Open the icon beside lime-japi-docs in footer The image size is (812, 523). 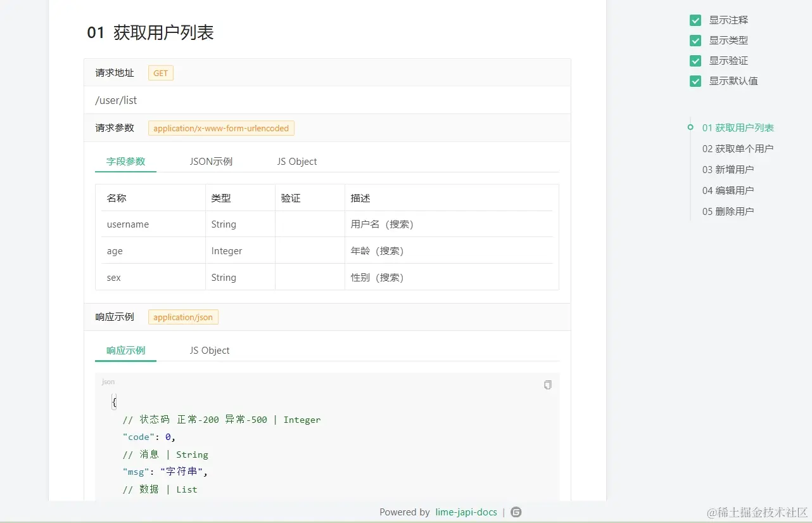(516, 512)
